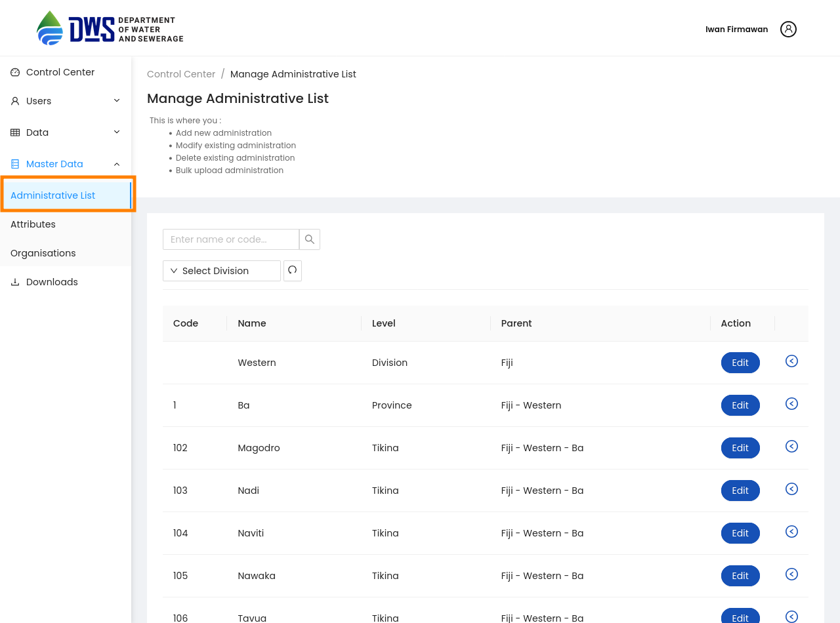Click the DWS Department of Water logo
840x623 pixels.
tap(110, 28)
